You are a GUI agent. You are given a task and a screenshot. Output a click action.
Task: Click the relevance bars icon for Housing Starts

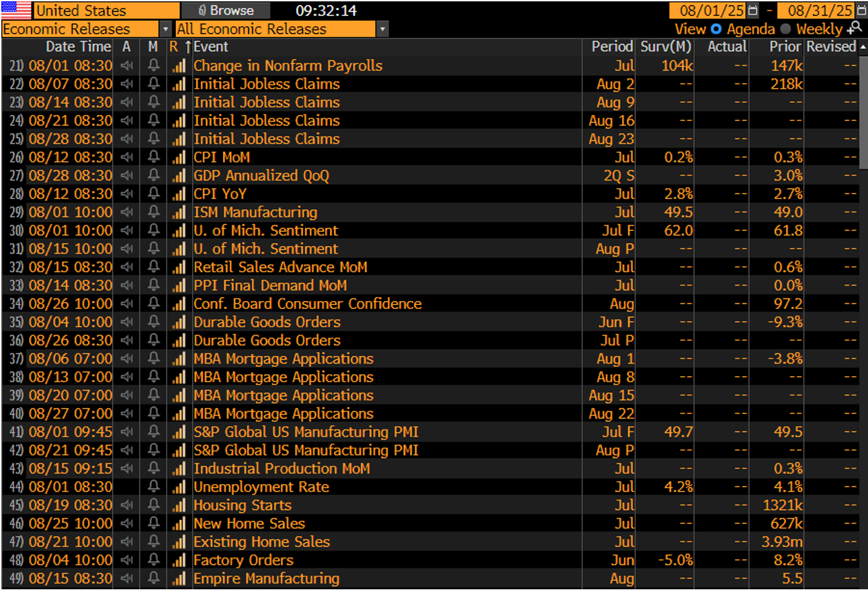[178, 505]
